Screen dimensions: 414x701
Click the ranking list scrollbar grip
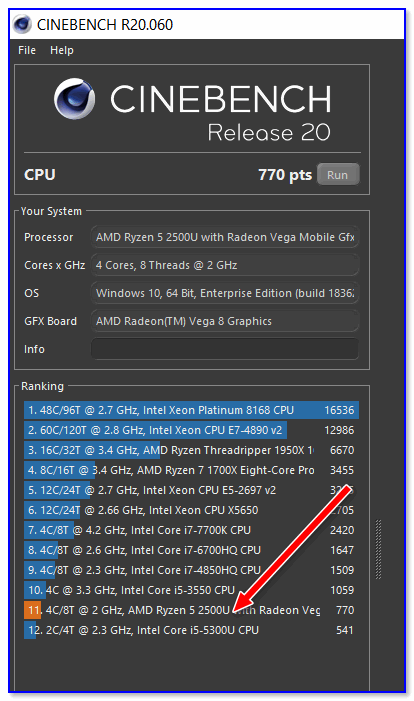(378, 549)
